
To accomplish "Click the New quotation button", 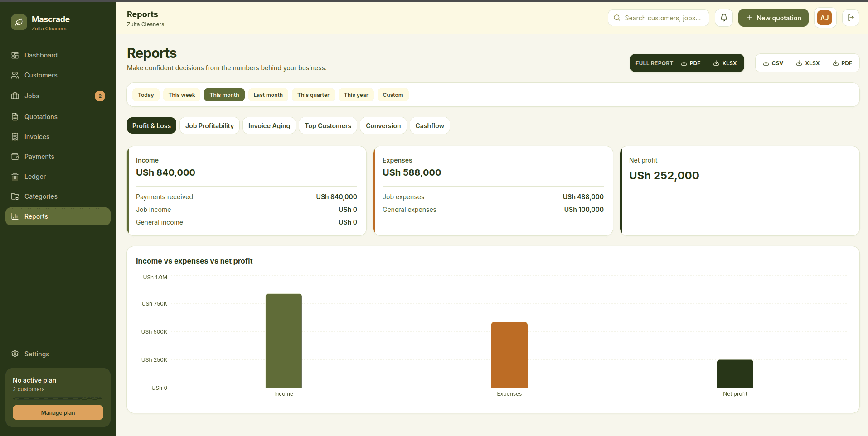I will pos(773,18).
